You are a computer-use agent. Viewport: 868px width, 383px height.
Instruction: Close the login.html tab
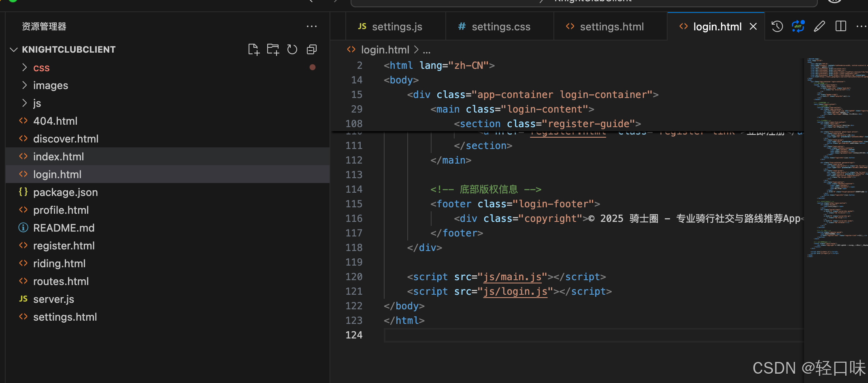click(753, 27)
